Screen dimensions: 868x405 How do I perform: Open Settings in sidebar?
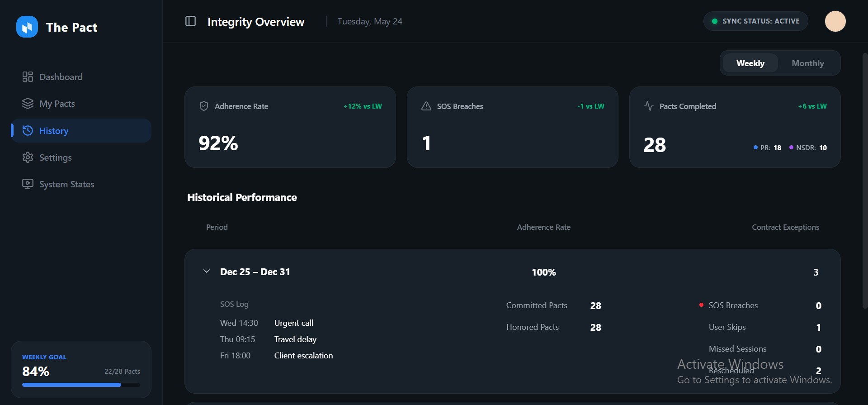[81, 157]
